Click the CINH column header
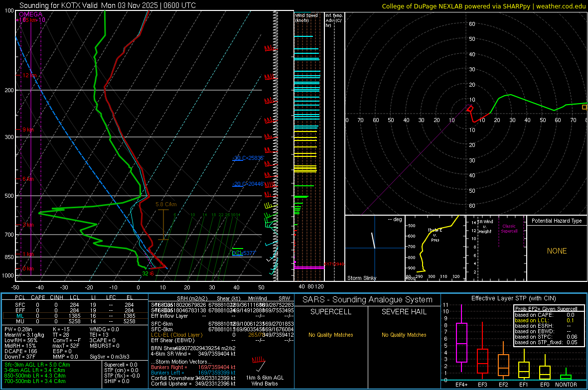 tap(57, 297)
